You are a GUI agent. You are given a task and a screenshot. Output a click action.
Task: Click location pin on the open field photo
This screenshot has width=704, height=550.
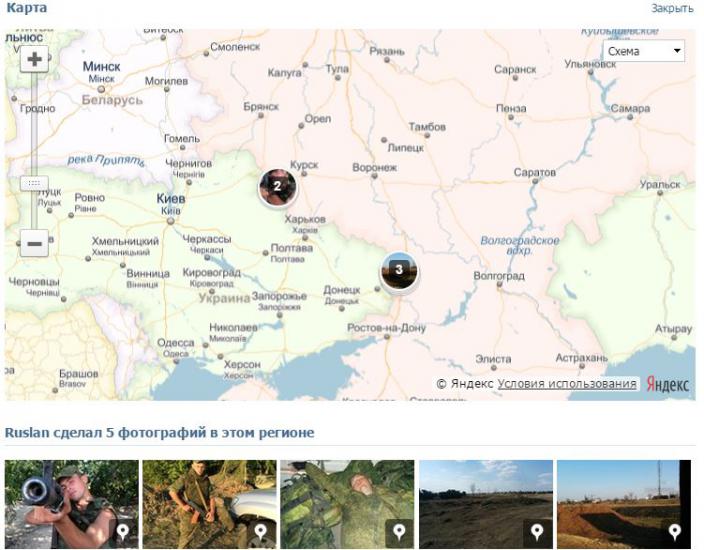(537, 532)
